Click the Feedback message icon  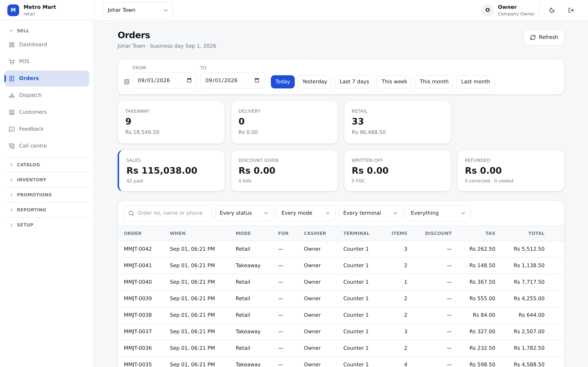(x=12, y=129)
